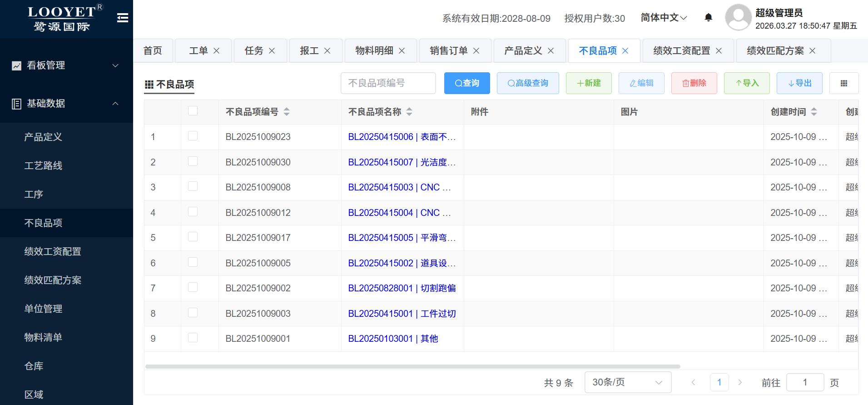868x405 pixels.
Task: Check the checkbox for row 1
Action: [193, 136]
